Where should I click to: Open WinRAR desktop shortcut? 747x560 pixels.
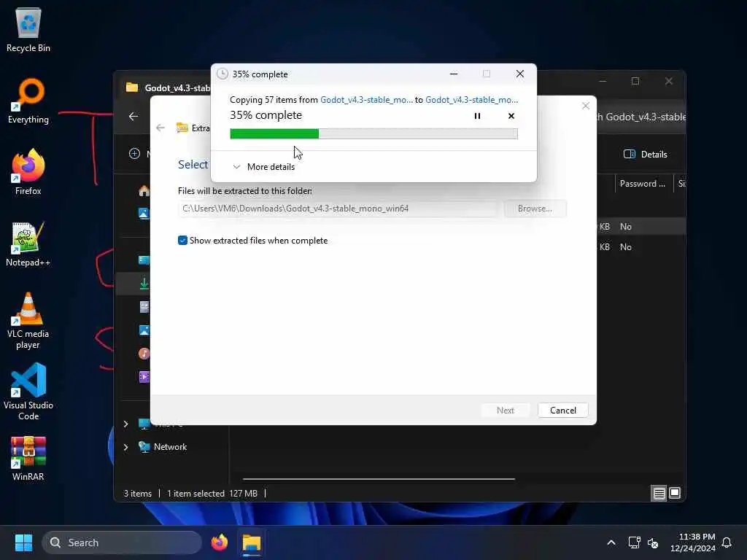[x=28, y=459]
